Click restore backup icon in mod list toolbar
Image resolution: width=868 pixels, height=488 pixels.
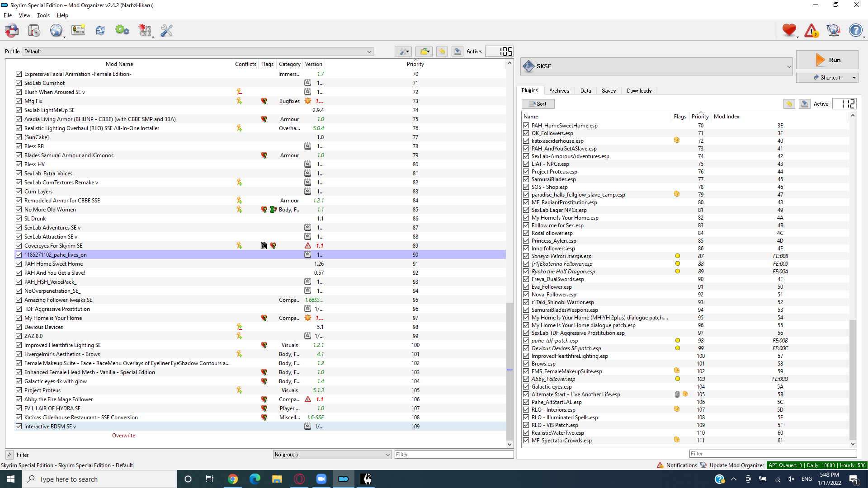[442, 52]
